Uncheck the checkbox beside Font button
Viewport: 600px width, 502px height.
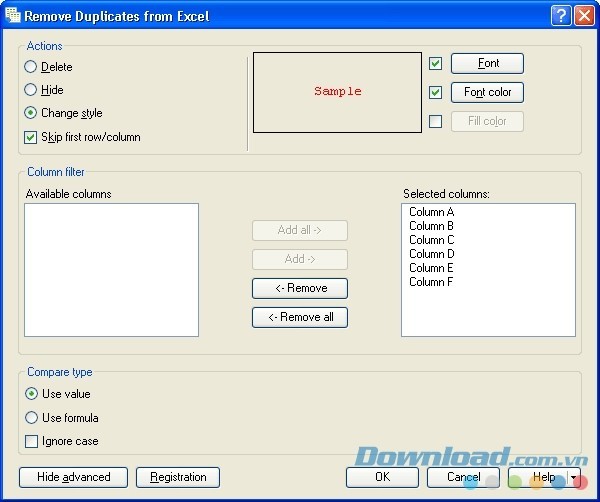(435, 64)
